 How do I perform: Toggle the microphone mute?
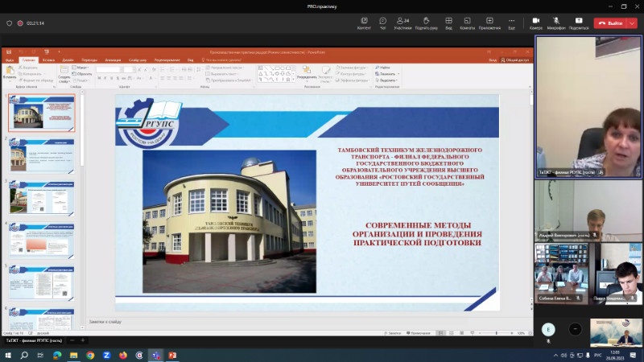556,21
